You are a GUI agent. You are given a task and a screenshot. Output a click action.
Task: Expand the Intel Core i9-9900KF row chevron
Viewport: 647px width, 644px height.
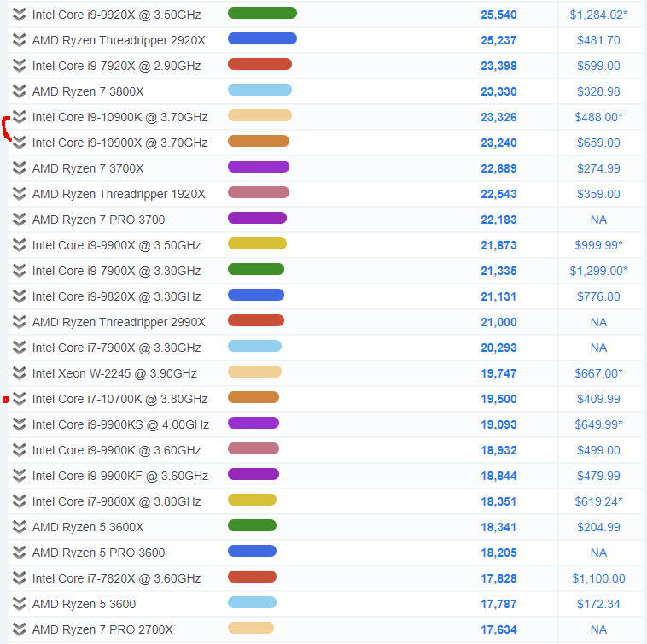[19, 475]
